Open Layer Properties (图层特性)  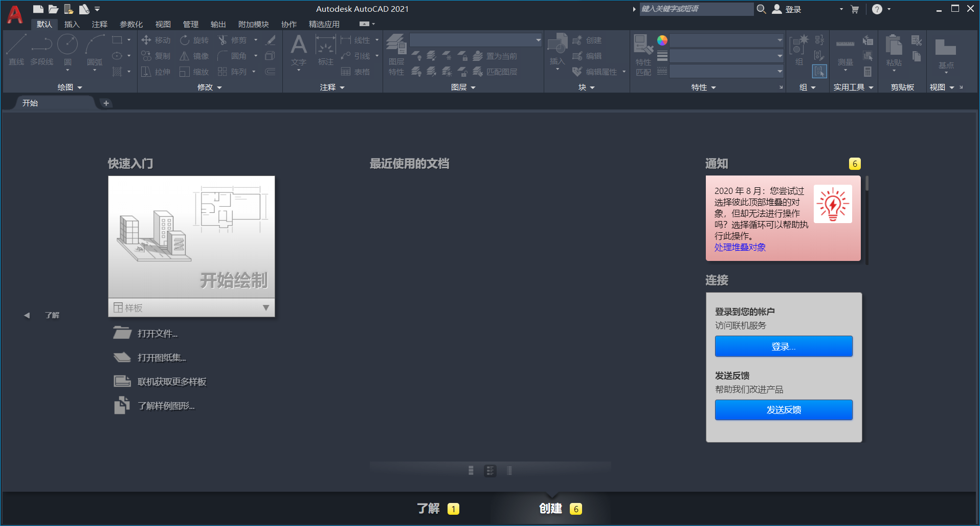(396, 55)
